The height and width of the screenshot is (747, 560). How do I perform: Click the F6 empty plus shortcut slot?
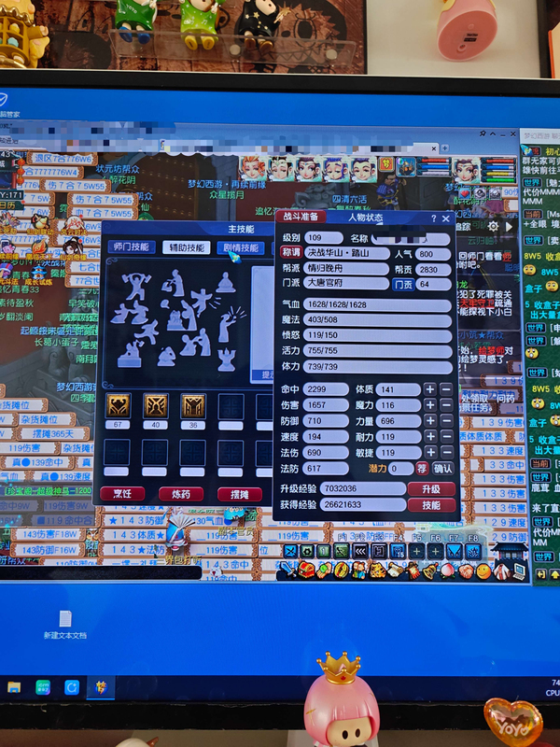click(x=435, y=552)
